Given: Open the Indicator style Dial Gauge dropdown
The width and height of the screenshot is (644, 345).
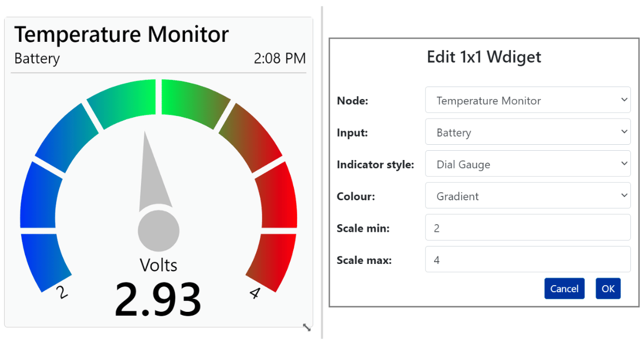Looking at the screenshot, I should (528, 164).
